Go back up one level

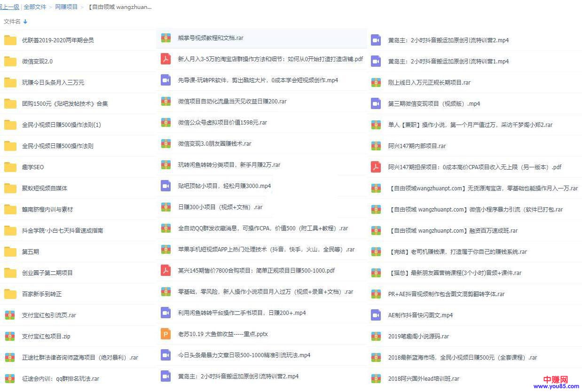(9, 7)
